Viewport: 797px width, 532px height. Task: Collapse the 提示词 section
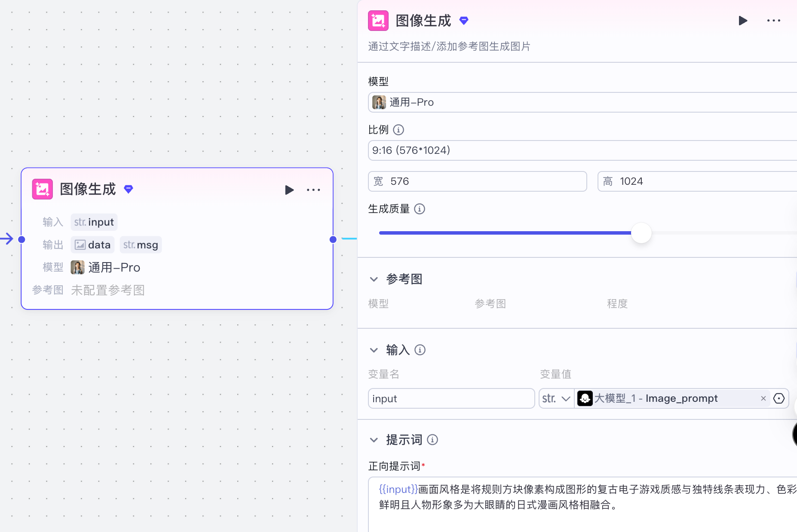[x=374, y=440]
